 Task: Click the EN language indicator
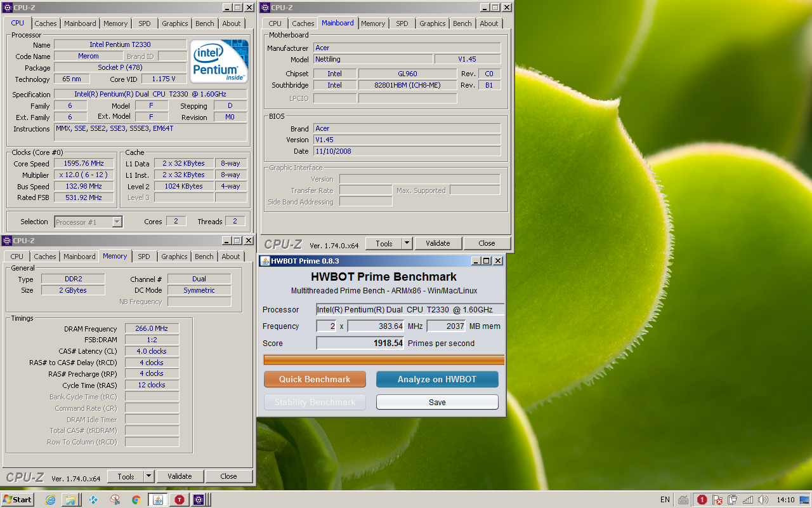665,500
